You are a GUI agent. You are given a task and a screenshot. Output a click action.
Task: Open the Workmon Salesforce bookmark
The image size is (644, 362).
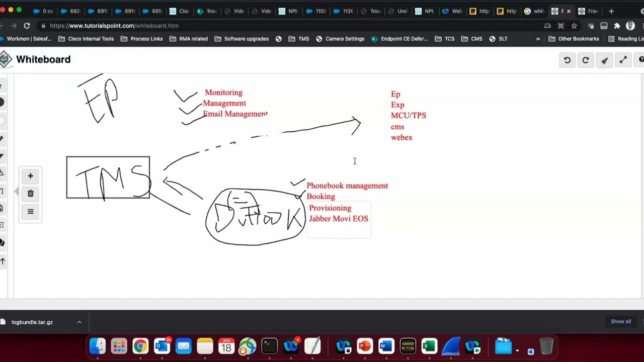tap(26, 39)
